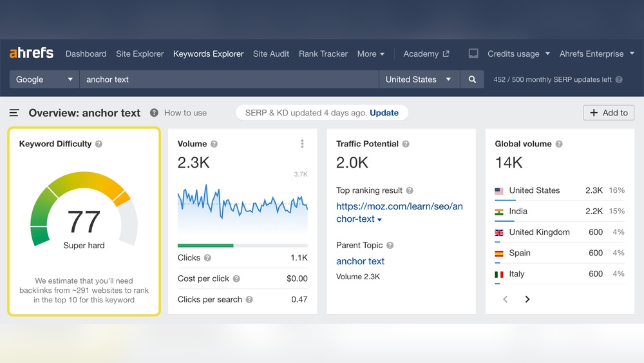Click the Ahrefs logo
Screen dimensions: 644x363
[x=31, y=54]
